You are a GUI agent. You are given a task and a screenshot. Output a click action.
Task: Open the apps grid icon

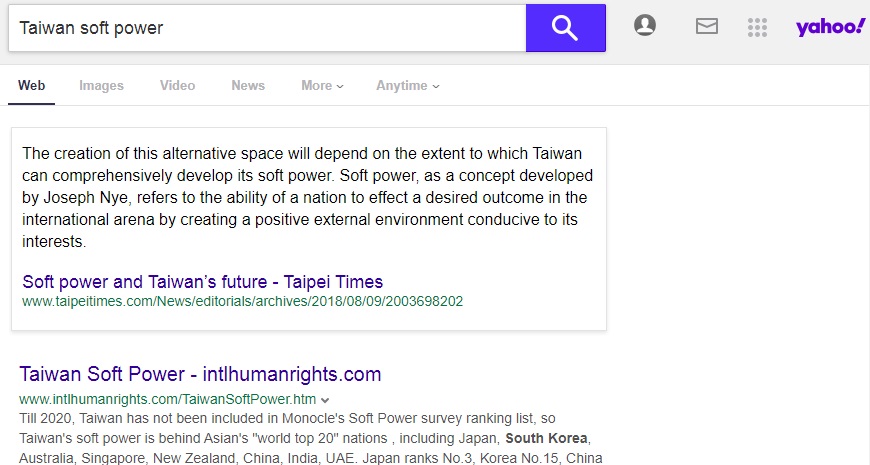pyautogui.click(x=757, y=27)
